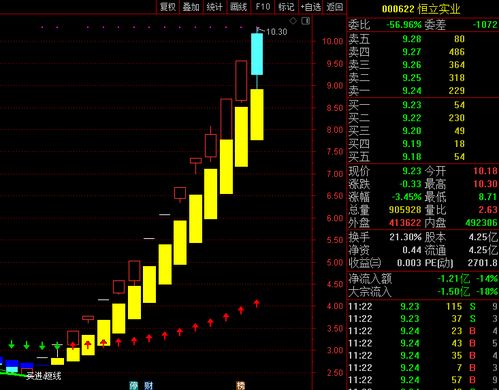Click the teal marker icon beside 财
499x390 pixels.
(x=134, y=386)
